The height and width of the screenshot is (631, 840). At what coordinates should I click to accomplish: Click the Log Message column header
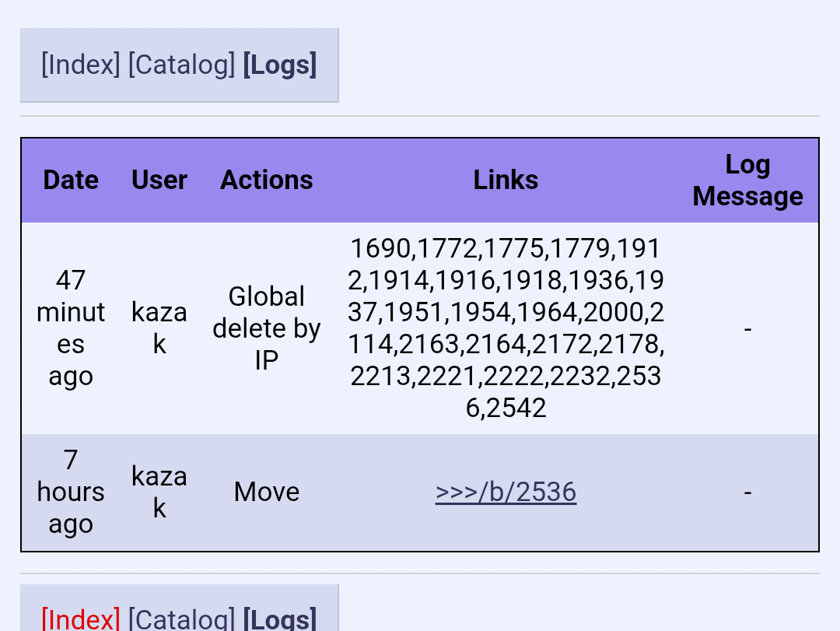(747, 180)
